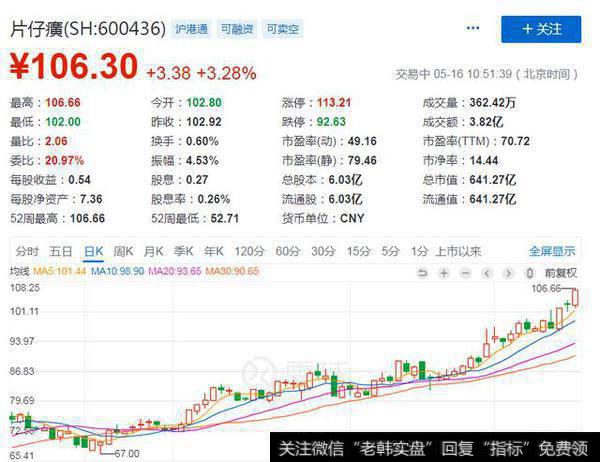Select the 日K chart tab

(x=94, y=251)
